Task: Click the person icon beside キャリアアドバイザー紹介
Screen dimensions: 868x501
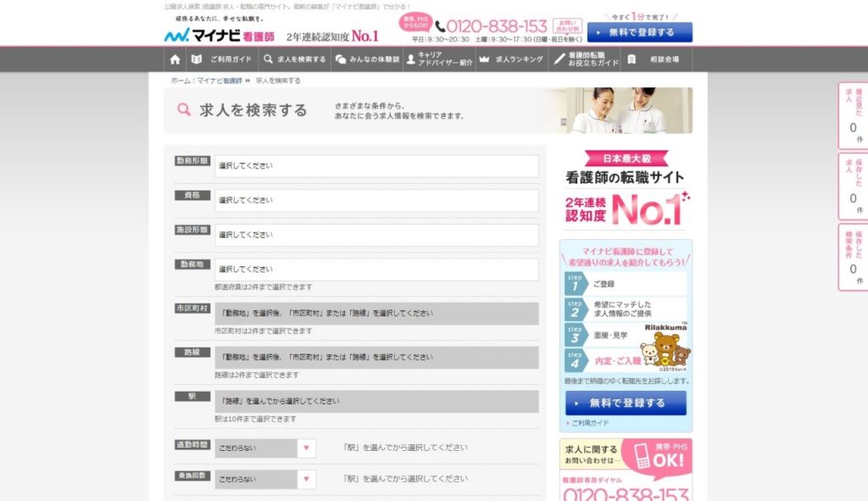Action: click(x=411, y=59)
